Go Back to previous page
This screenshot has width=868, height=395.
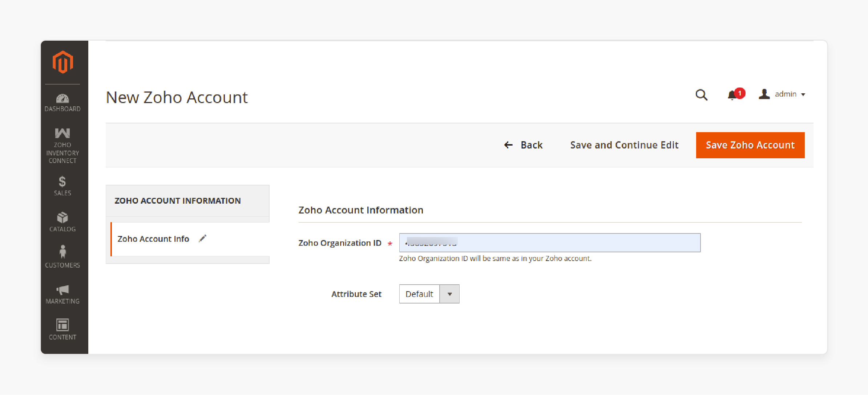point(523,145)
